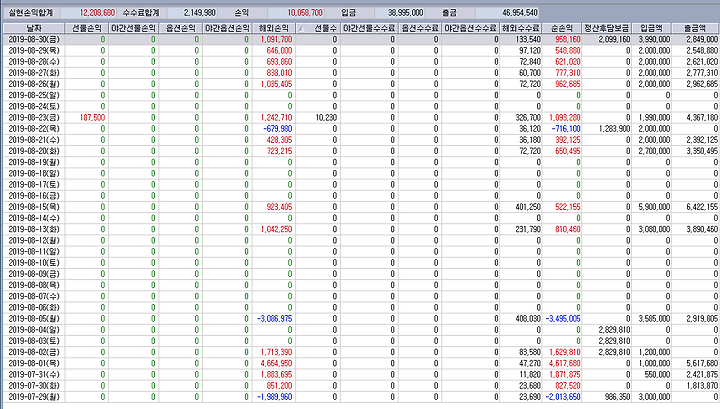Click the 선물손익 column header

point(86,28)
